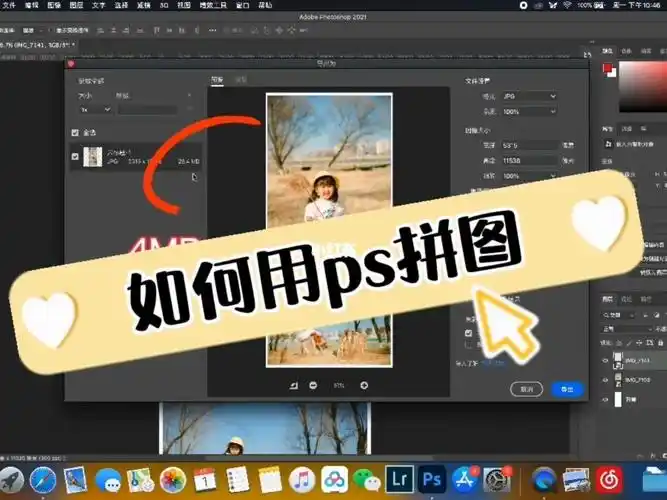Click the height field showing 11538
The image size is (667, 500).
[529, 161]
